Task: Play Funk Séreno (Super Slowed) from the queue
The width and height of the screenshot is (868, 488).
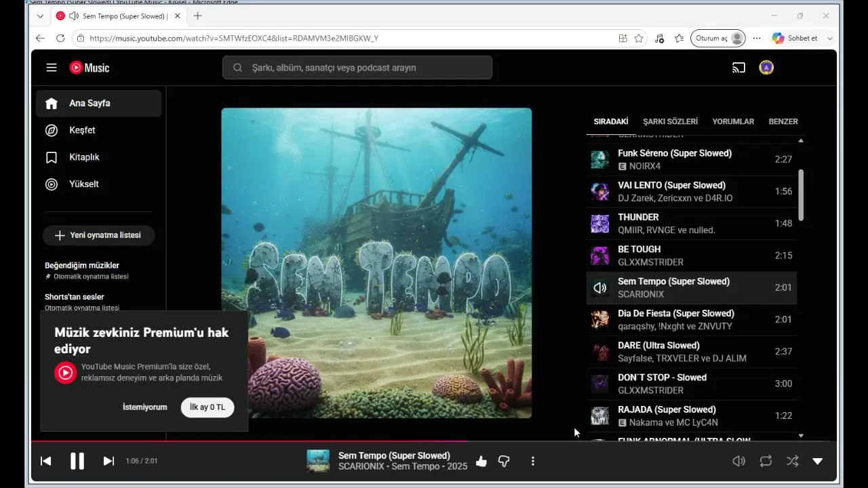Action: tap(691, 159)
